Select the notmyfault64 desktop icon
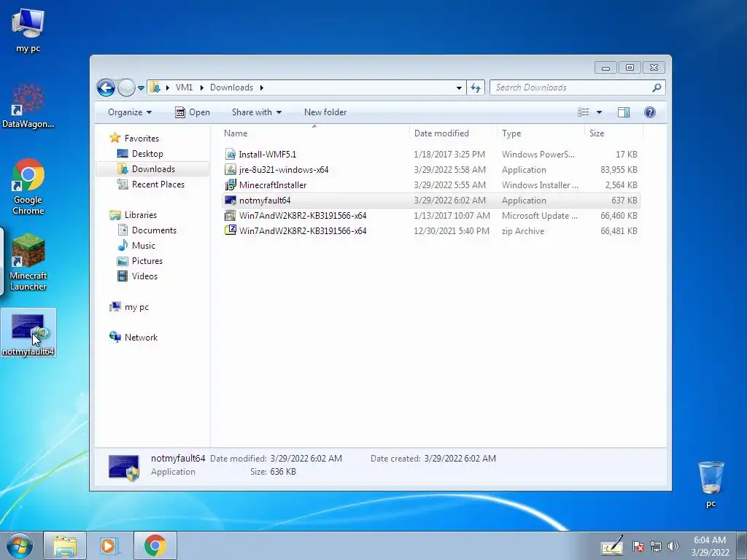 [x=28, y=333]
